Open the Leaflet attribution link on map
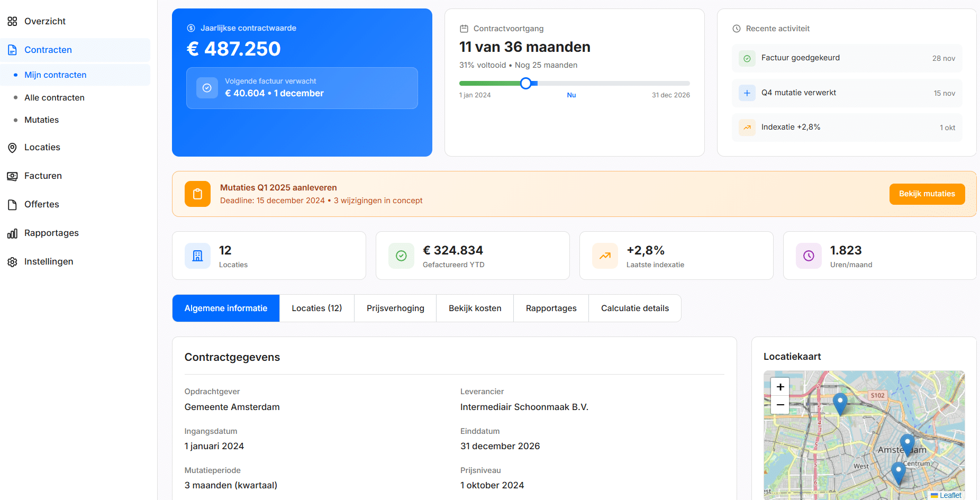This screenshot has height=500, width=980. tap(951, 495)
